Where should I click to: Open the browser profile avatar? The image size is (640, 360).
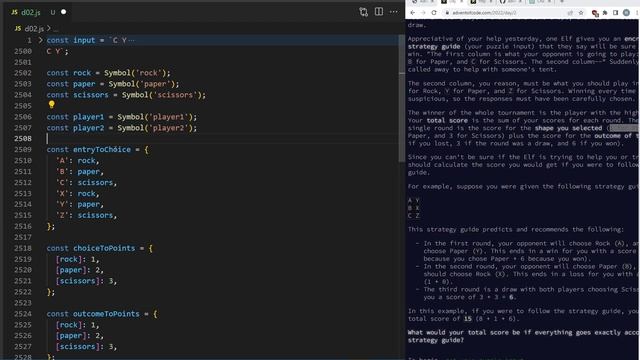[x=627, y=13]
